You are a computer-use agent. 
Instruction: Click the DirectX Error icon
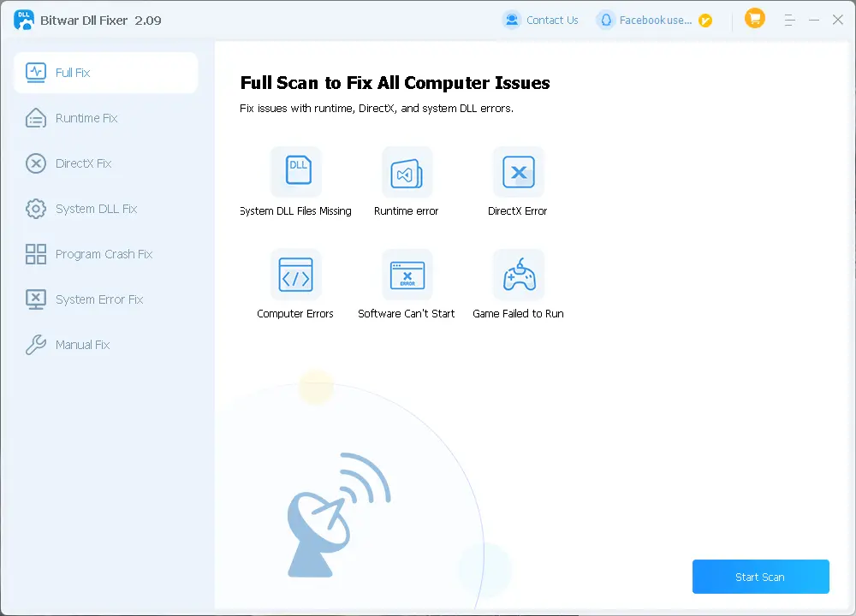click(518, 171)
